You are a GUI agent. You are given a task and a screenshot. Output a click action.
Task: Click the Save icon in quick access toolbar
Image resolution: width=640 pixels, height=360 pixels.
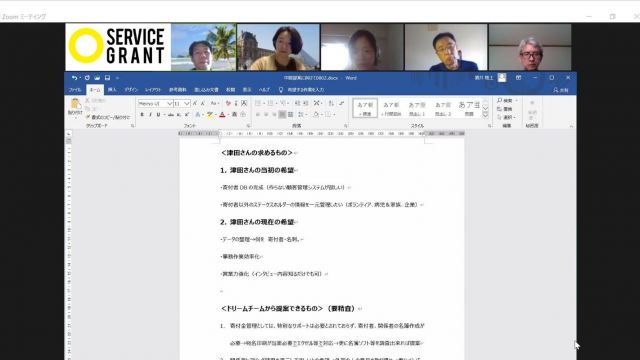point(107,78)
